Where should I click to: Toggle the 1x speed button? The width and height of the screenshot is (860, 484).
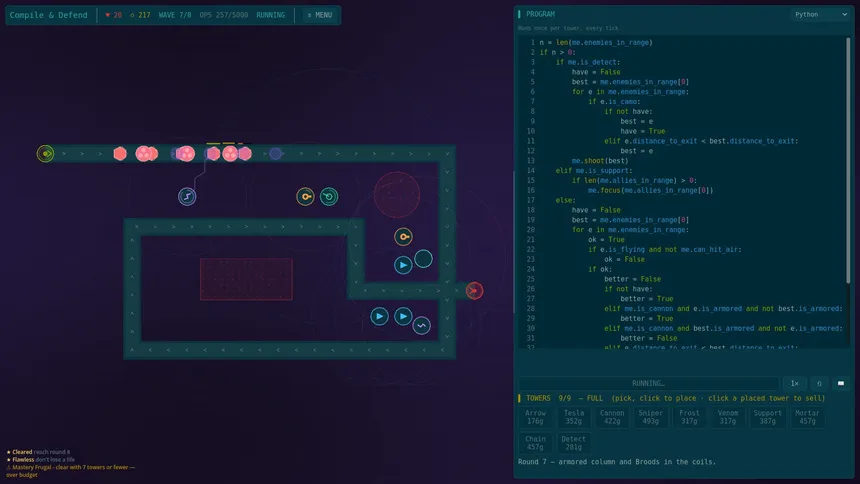pyautogui.click(x=794, y=383)
